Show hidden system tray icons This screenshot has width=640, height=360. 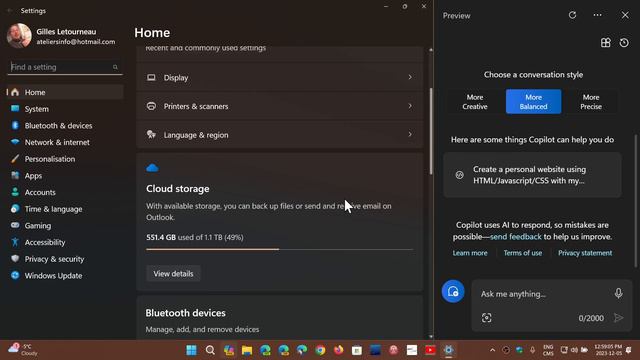pos(493,350)
